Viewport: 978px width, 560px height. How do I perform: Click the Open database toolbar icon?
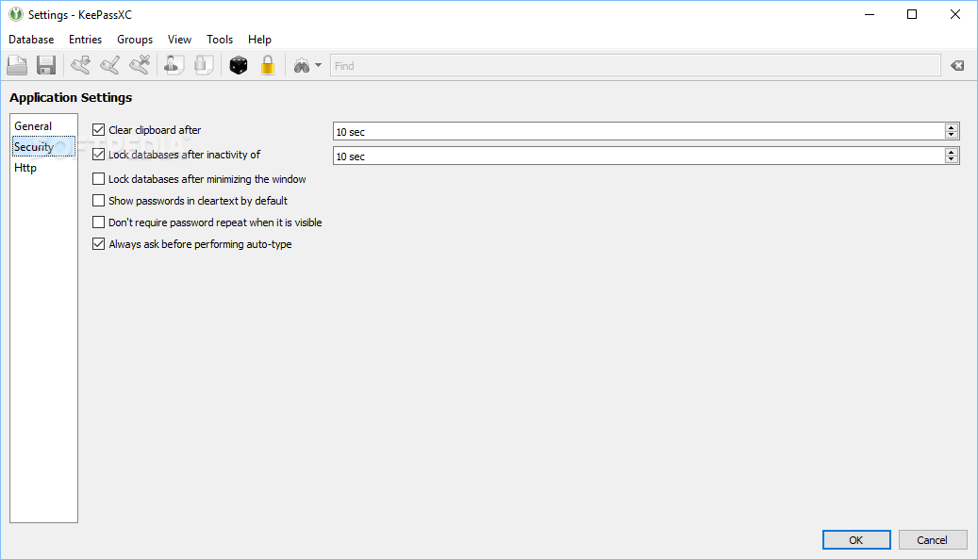18,65
